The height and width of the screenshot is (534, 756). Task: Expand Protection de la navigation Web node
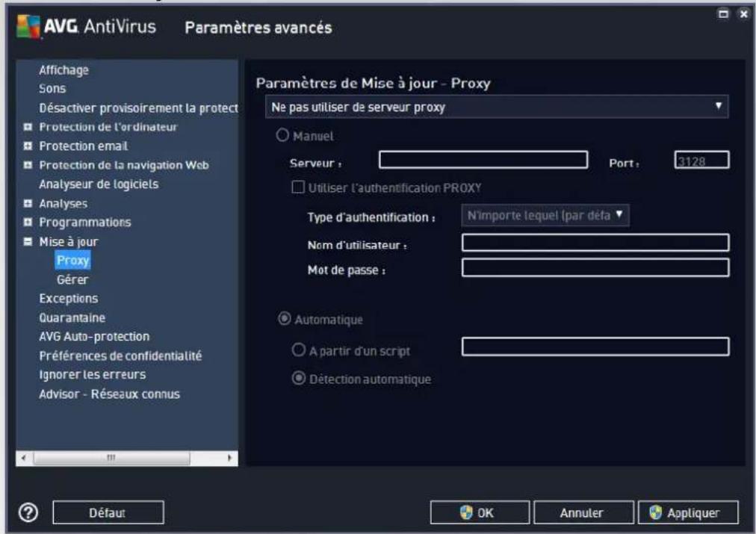(28, 165)
